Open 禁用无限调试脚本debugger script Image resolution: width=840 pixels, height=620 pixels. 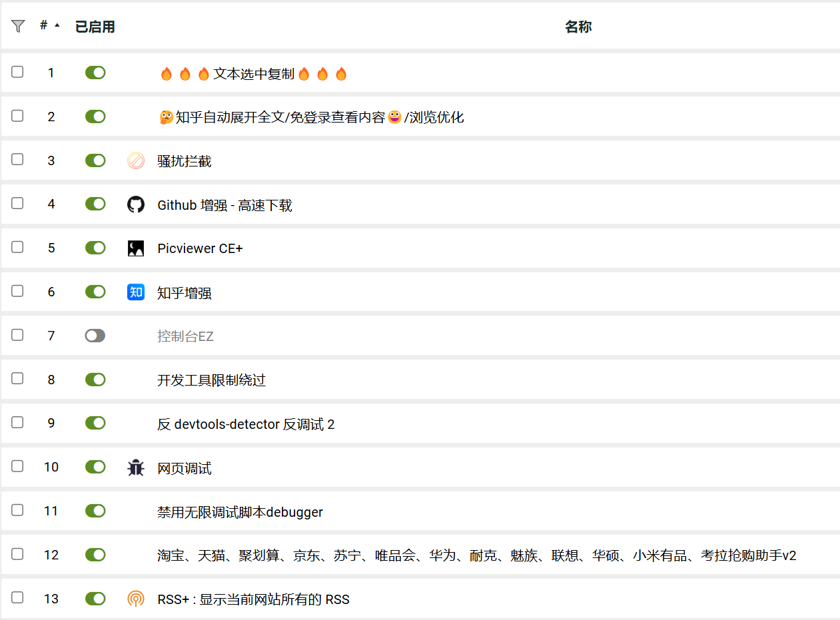[x=240, y=512]
